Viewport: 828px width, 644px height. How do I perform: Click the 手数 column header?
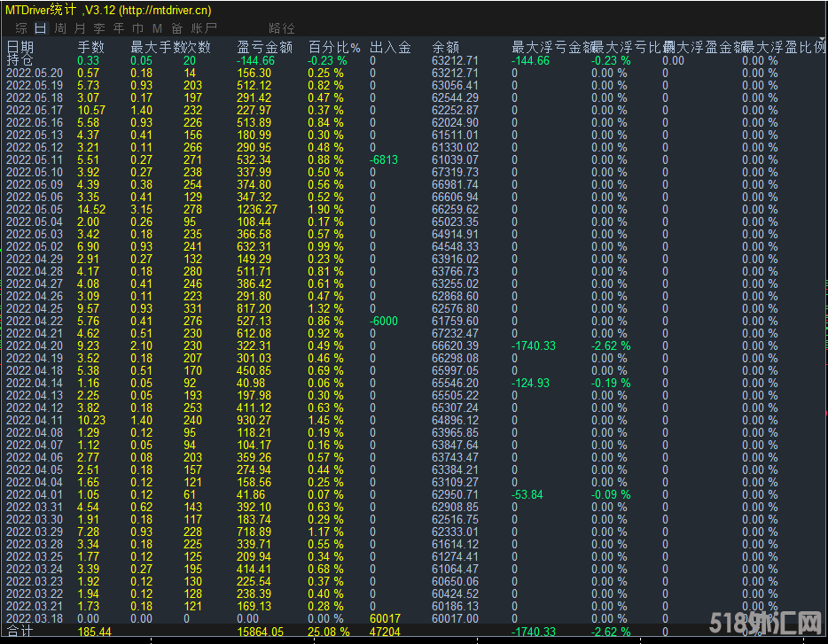click(x=90, y=48)
